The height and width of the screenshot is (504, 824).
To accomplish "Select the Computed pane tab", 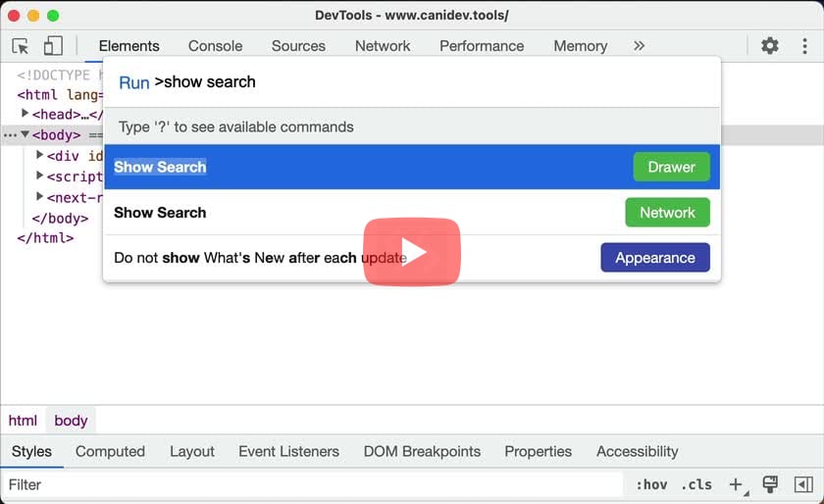I will 110,451.
